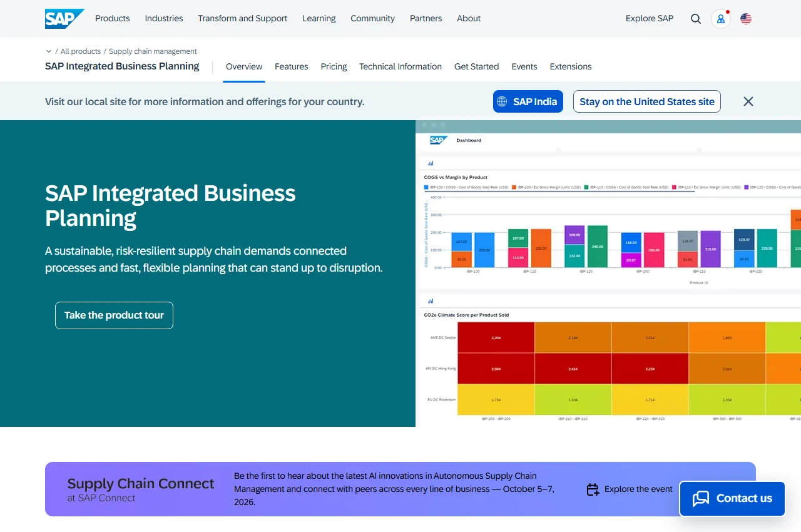Screen dimensions: 801x532
Task: Click the Supply Chain Connect banner title
Action: [x=141, y=484]
